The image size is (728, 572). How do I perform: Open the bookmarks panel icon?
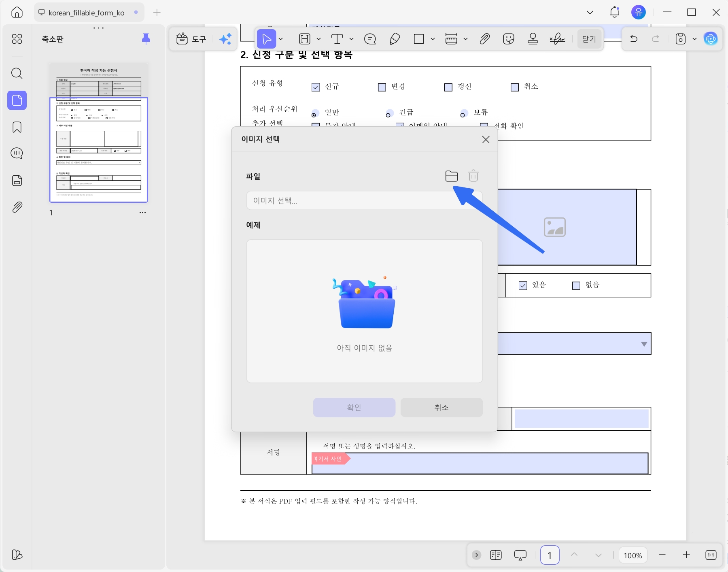(17, 127)
